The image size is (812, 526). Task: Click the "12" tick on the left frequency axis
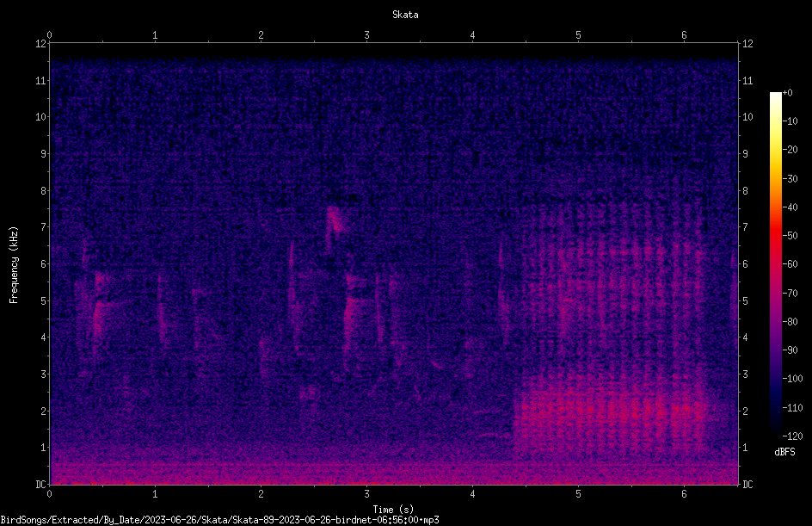(41, 44)
